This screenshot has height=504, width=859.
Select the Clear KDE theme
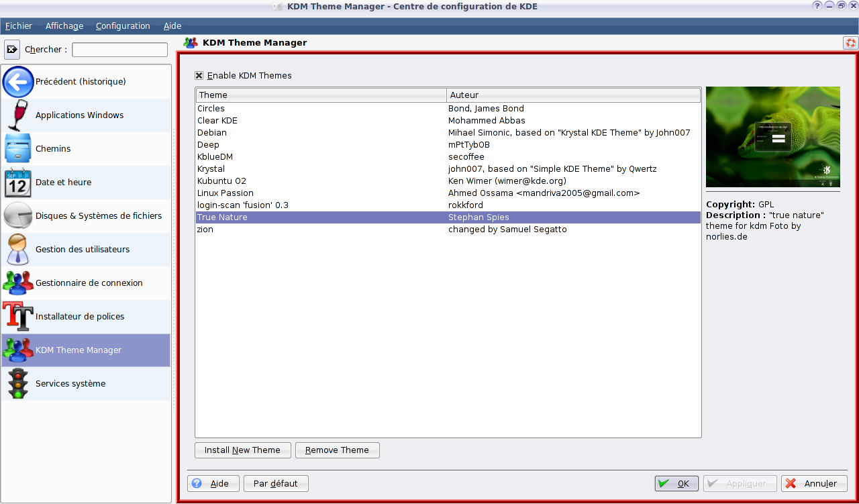pyautogui.click(x=448, y=121)
